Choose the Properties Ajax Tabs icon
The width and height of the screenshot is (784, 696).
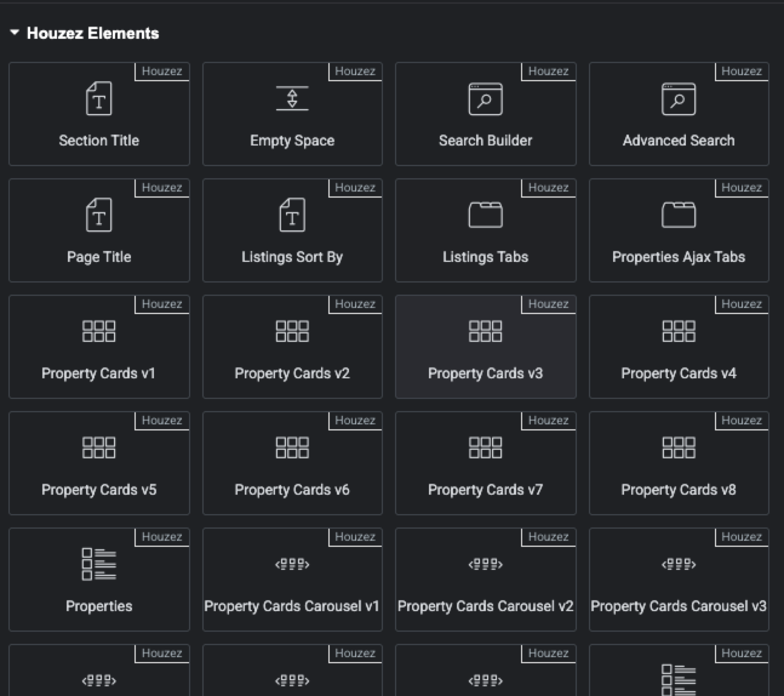tap(679, 215)
